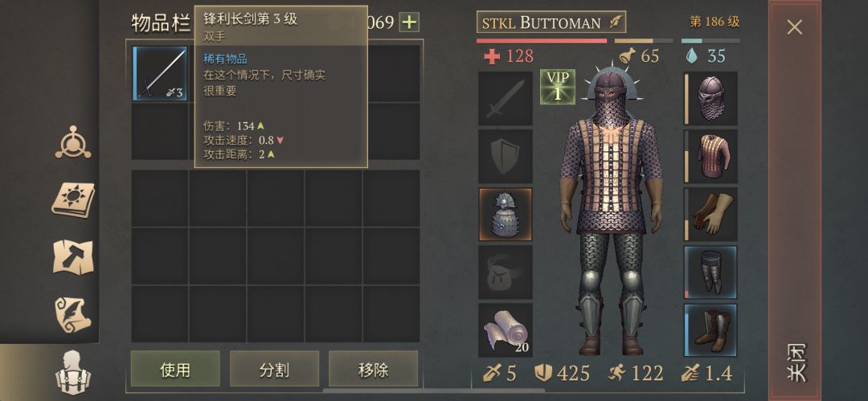The height and width of the screenshot is (401, 868).
Task: Select the equipped boots slot
Action: click(x=710, y=329)
